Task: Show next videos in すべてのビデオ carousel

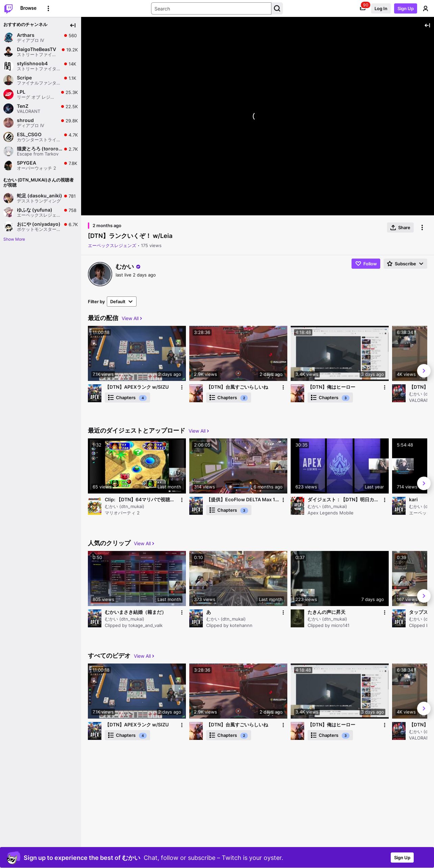Action: 424,708
